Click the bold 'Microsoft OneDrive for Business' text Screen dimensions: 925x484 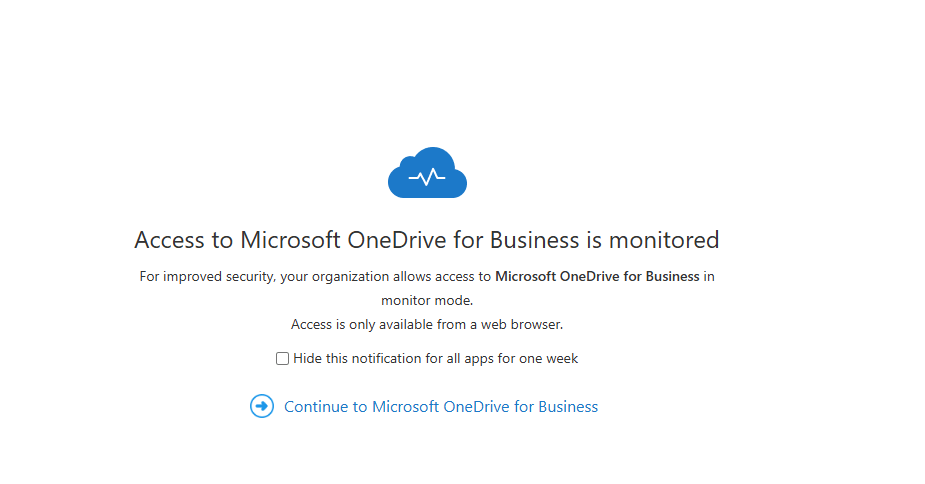[x=597, y=276]
